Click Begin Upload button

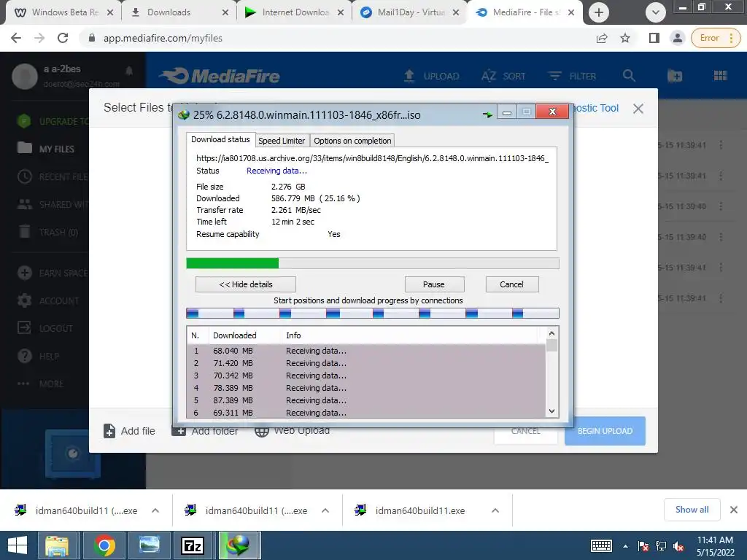pos(605,431)
